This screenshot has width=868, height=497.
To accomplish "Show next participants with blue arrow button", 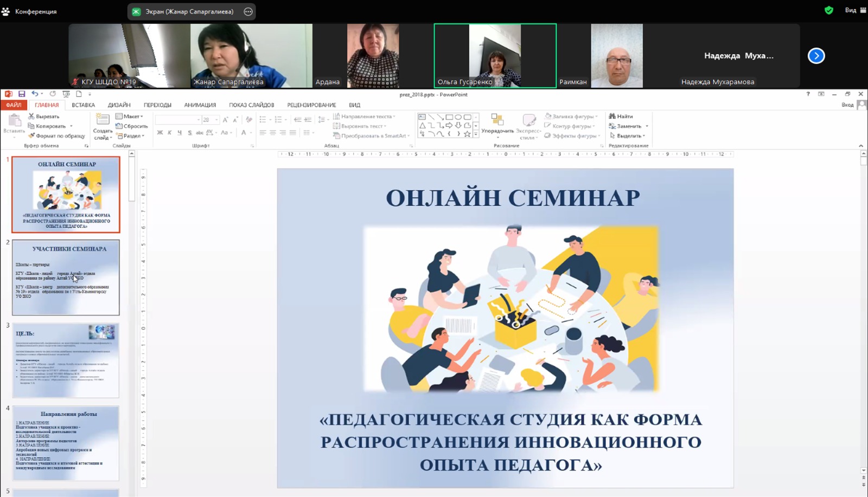I will tap(816, 56).
